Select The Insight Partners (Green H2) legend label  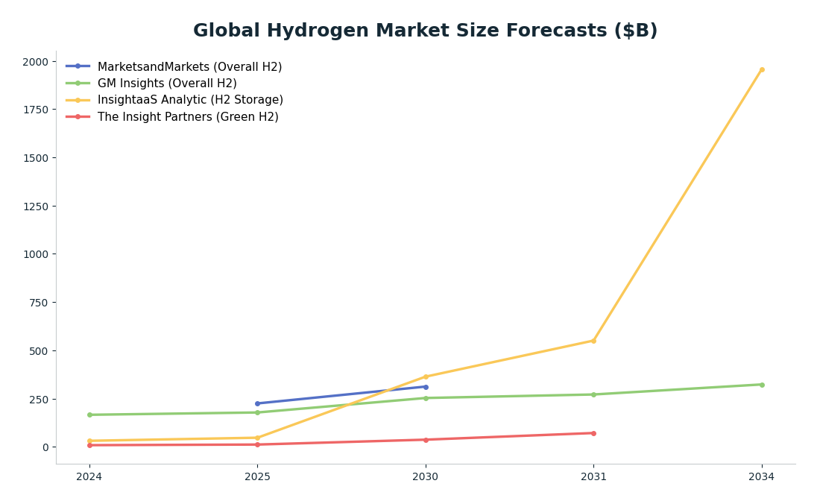(x=188, y=117)
